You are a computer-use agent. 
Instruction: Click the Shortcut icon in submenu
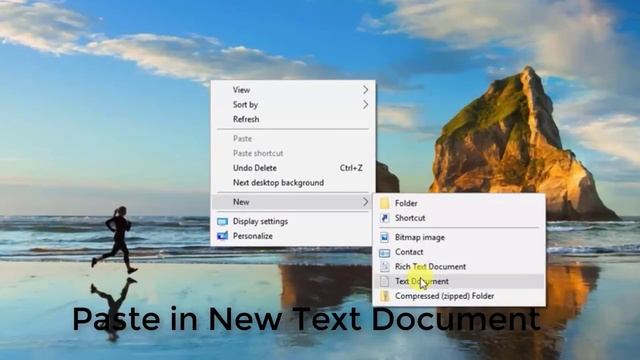pos(384,218)
